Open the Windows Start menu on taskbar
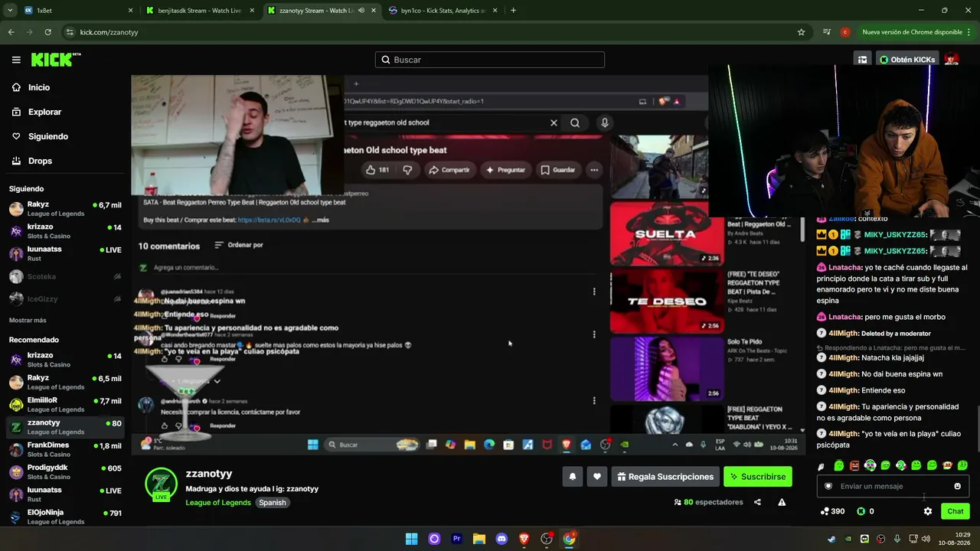Image resolution: width=980 pixels, height=551 pixels. [411, 539]
